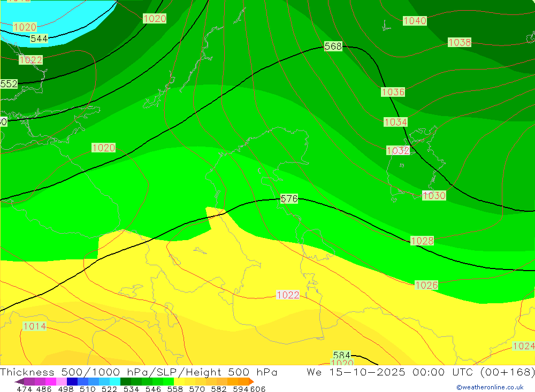
Task: Click the 568 height contour label
Action: tap(333, 46)
